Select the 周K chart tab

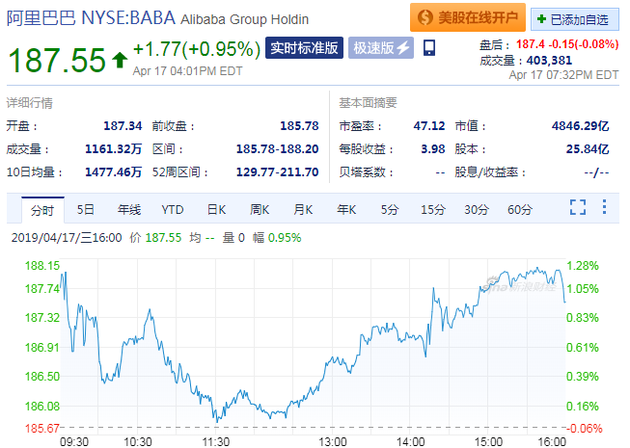260,209
